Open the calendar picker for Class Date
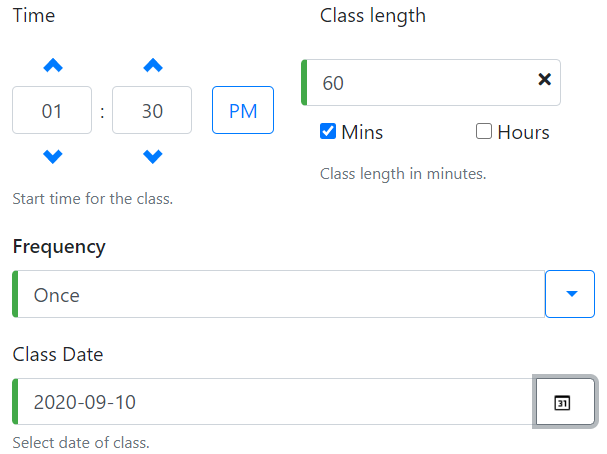607x454 pixels. [564, 403]
